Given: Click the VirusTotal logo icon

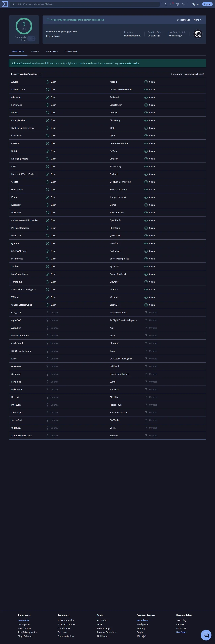Looking at the screenshot, I should [x=5, y=4].
